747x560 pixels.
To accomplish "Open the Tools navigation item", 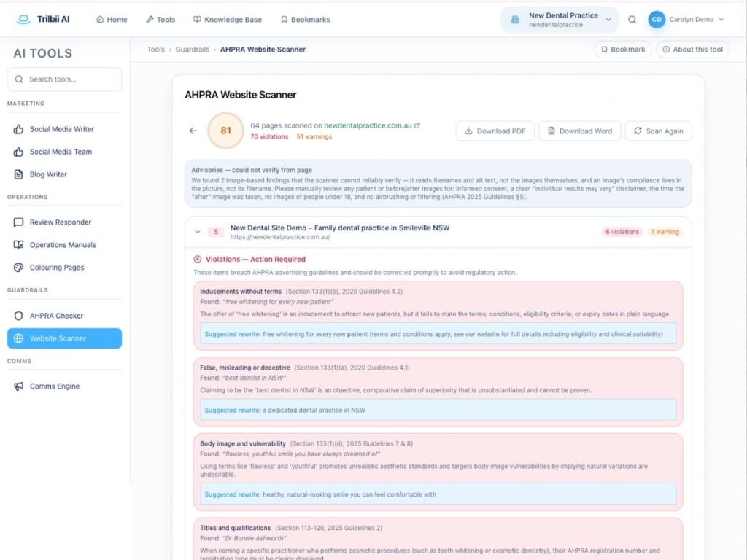I will pos(160,20).
